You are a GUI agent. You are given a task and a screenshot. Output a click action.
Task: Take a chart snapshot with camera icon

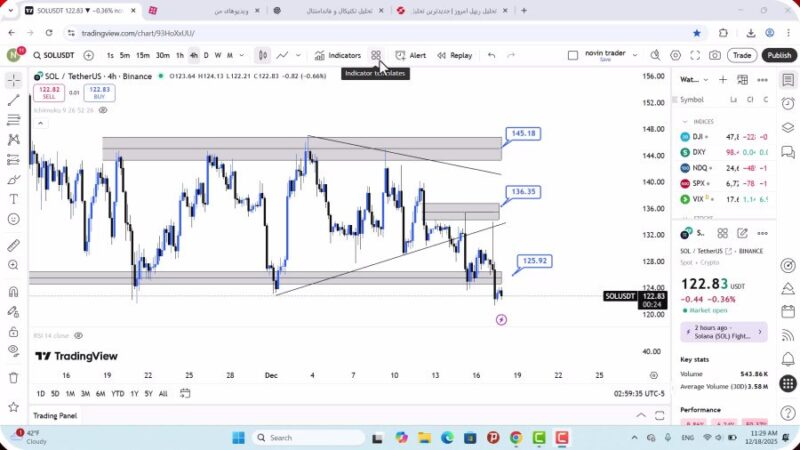(x=715, y=56)
